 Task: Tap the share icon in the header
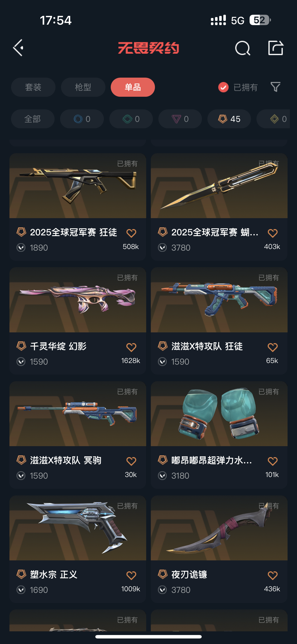[276, 47]
